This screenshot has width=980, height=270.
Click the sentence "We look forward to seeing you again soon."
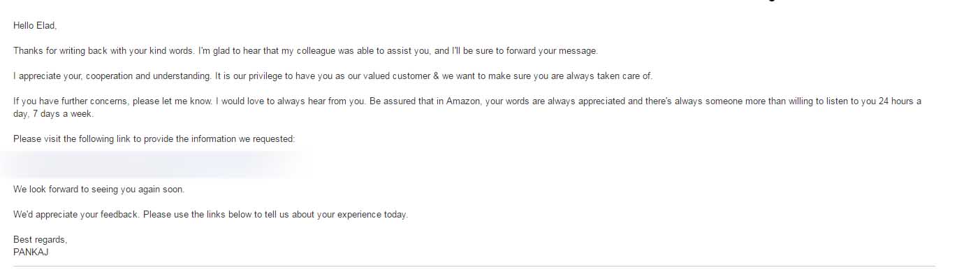(98, 190)
